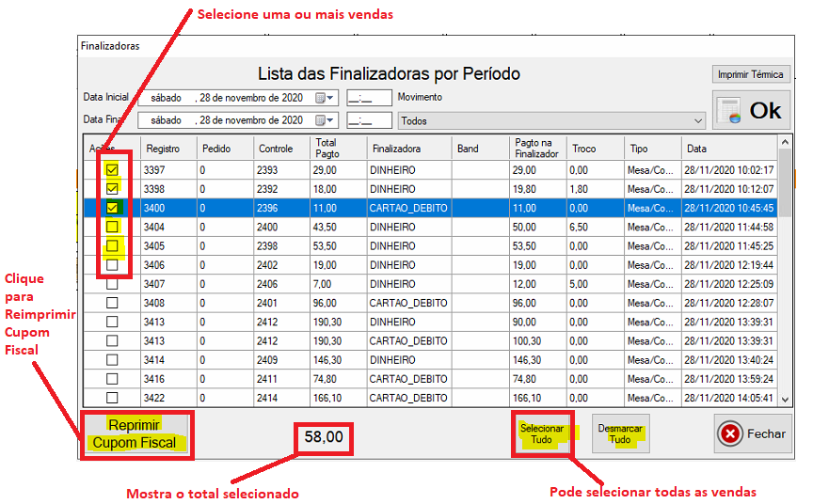This screenshot has height=504, width=813.
Task: Sort by the Troco column header
Action: [596, 149]
